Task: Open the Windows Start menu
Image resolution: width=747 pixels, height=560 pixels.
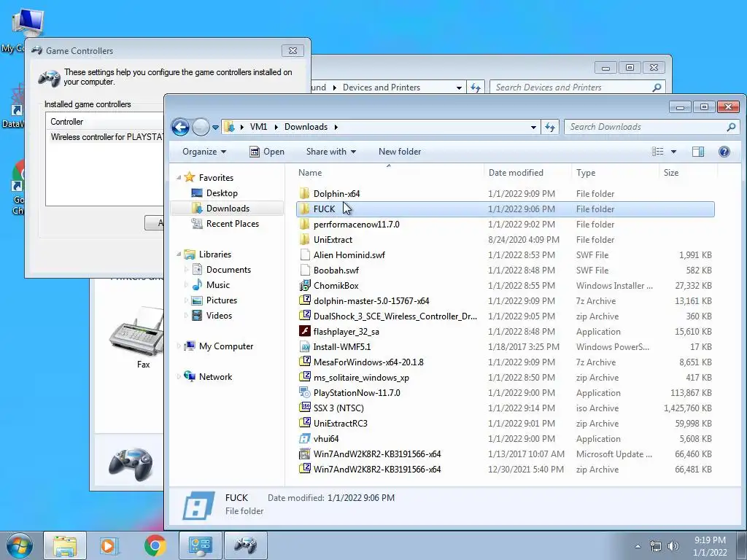Action: coord(20,545)
